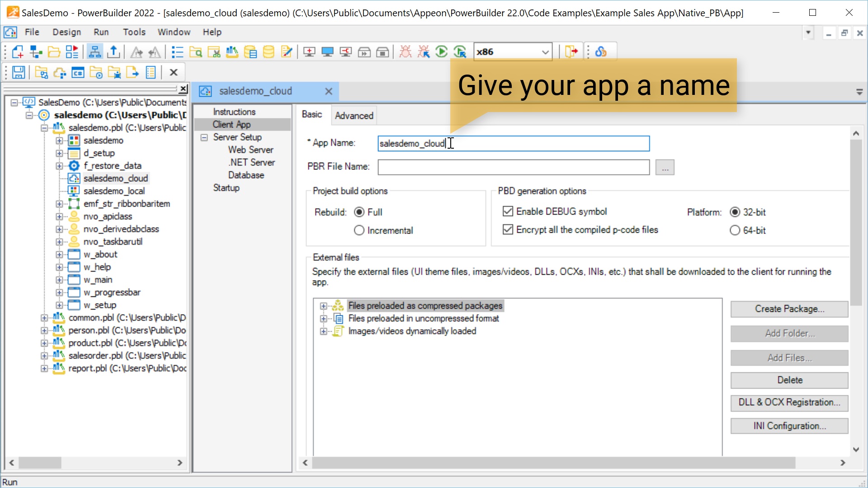Click the Build and Deploy cloud icon
This screenshot has height=488, width=868.
pos(60,72)
